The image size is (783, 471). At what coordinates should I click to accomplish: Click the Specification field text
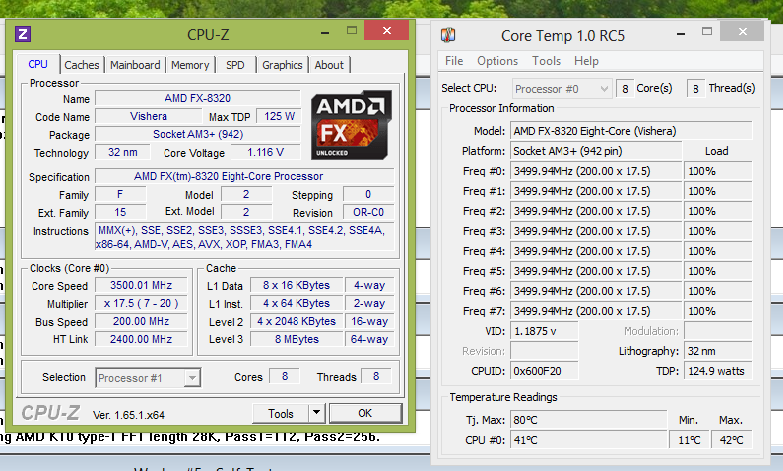244,176
